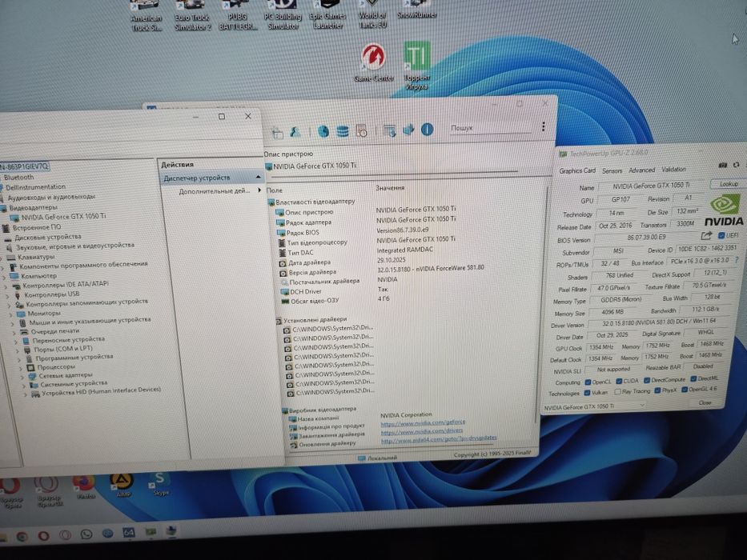747x560 pixels.
Task: Toggle the PhysX checkbox in GPU-Z
Action: [657, 390]
